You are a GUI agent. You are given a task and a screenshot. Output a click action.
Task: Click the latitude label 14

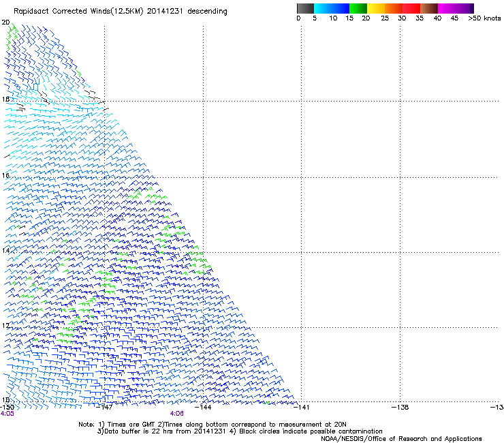click(x=5, y=250)
